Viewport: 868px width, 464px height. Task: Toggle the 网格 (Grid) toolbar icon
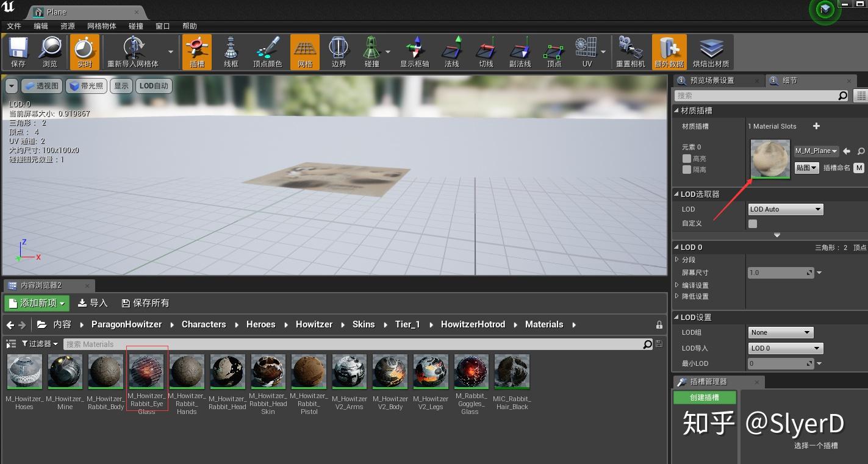(304, 51)
